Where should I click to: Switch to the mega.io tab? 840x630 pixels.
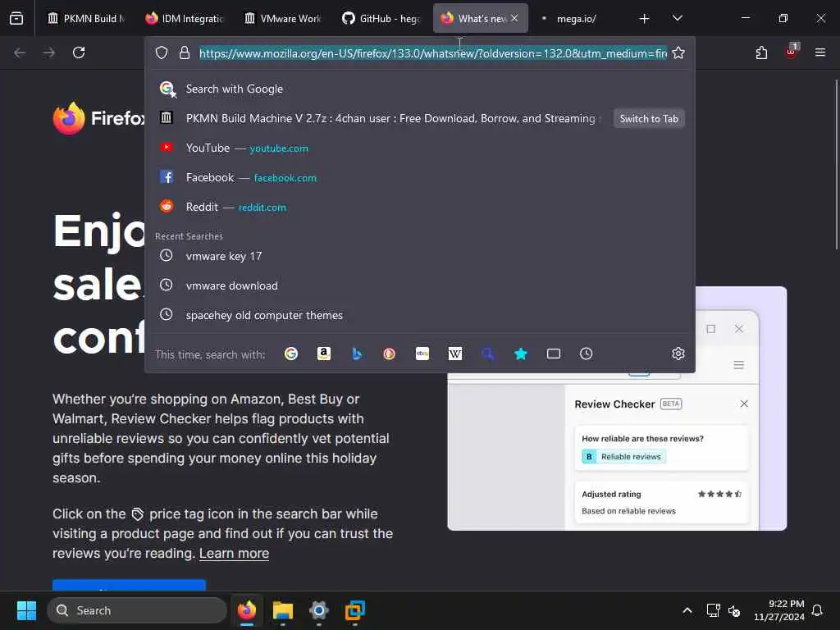point(577,19)
